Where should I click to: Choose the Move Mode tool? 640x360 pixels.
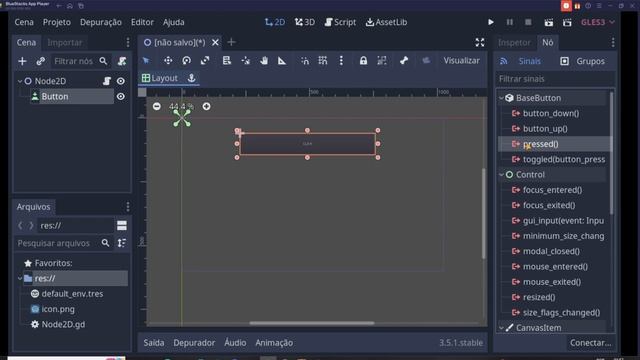[168, 61]
